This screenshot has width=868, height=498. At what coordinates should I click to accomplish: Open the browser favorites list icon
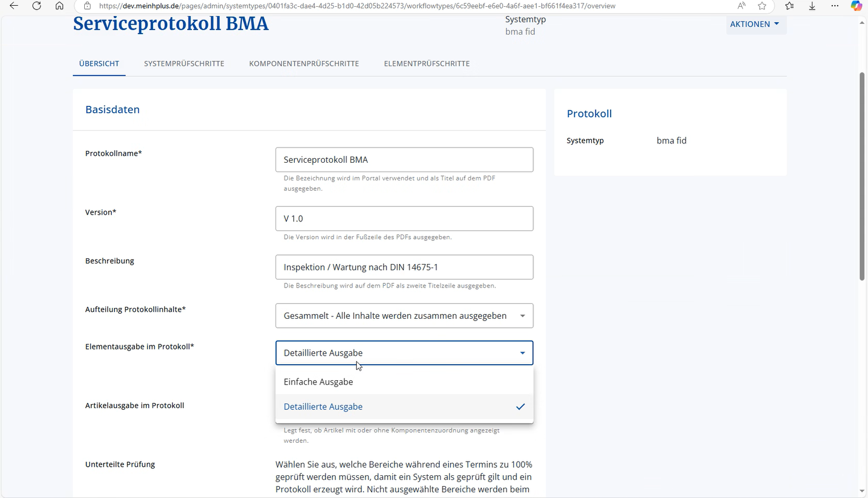pyautogui.click(x=789, y=6)
